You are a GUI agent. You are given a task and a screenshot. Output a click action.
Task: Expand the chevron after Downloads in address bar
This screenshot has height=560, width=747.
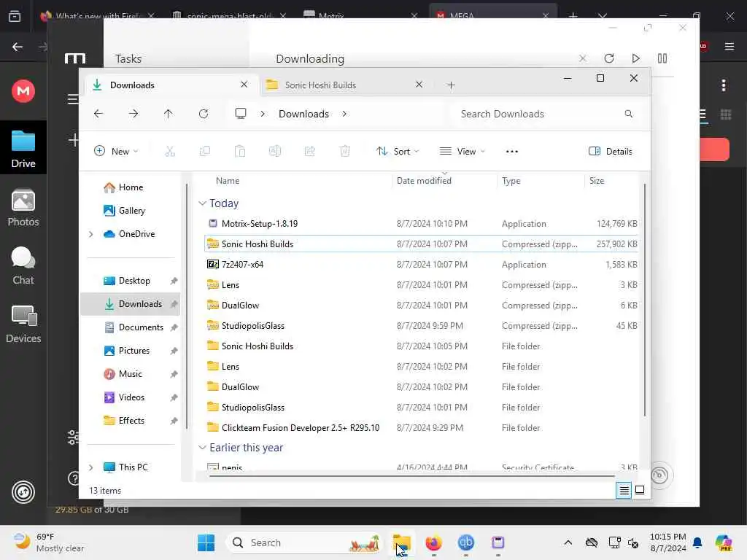[344, 114]
